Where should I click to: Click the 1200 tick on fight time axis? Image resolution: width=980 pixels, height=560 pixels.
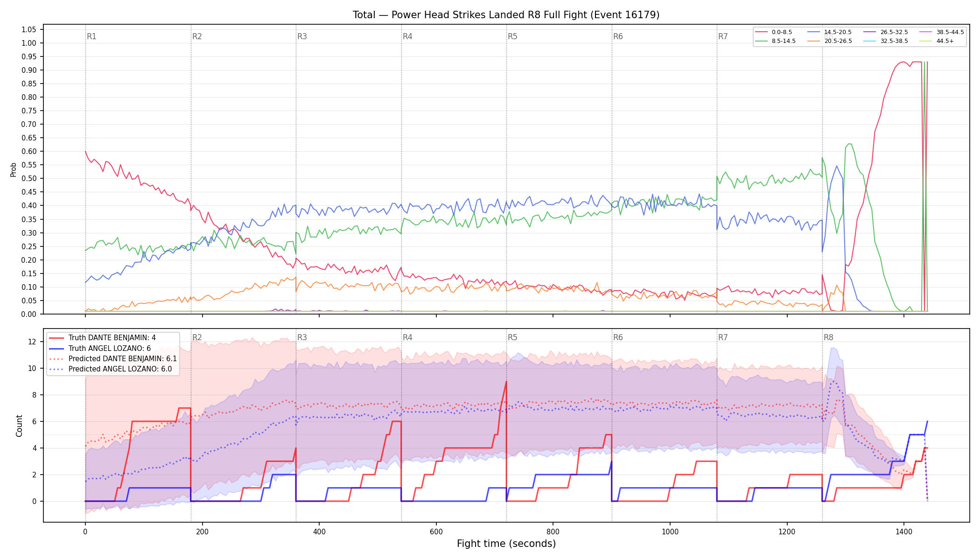(787, 532)
